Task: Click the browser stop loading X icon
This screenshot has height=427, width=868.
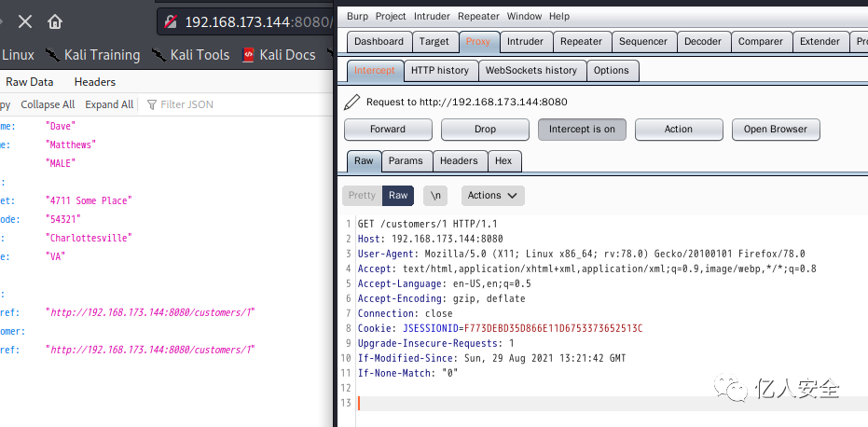Action: click(x=25, y=22)
